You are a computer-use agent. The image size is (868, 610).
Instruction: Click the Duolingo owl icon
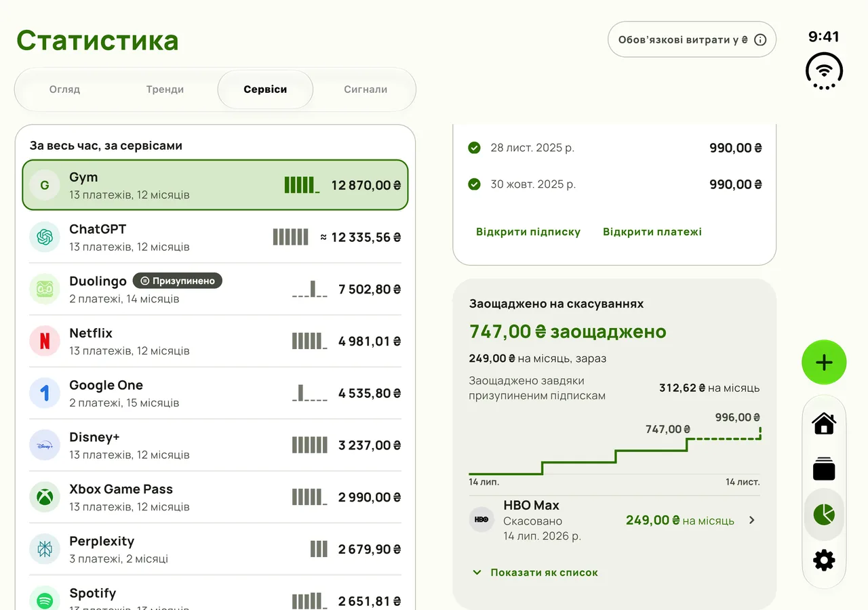pyautogui.click(x=45, y=289)
